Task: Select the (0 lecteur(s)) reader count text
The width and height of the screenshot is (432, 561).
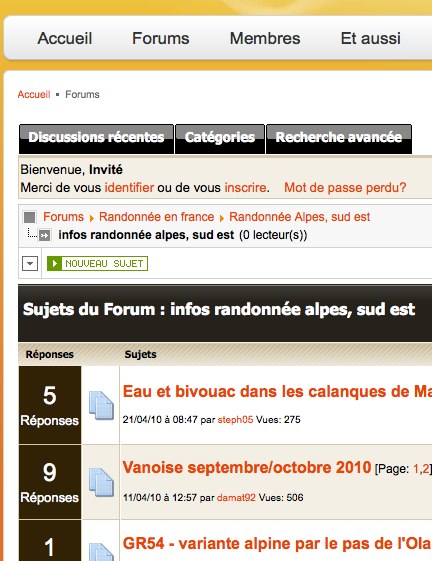Action: 273,235
